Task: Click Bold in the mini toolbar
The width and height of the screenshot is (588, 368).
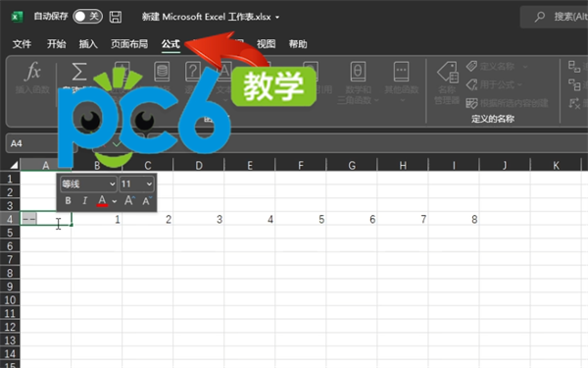Action: 68,201
